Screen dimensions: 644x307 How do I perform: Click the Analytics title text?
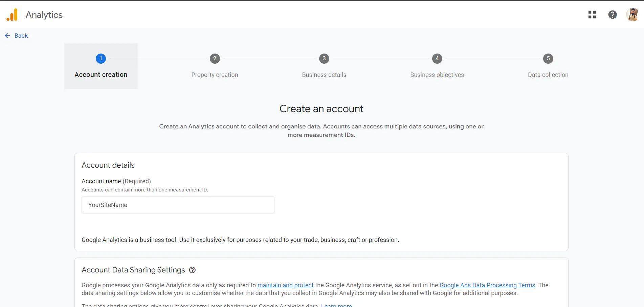[x=44, y=15]
